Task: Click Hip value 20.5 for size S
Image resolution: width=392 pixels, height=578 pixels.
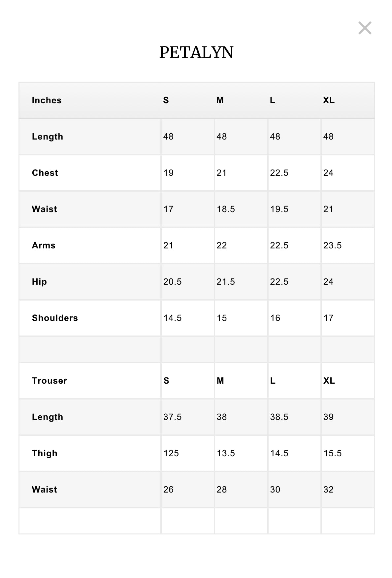Action: [172, 282]
